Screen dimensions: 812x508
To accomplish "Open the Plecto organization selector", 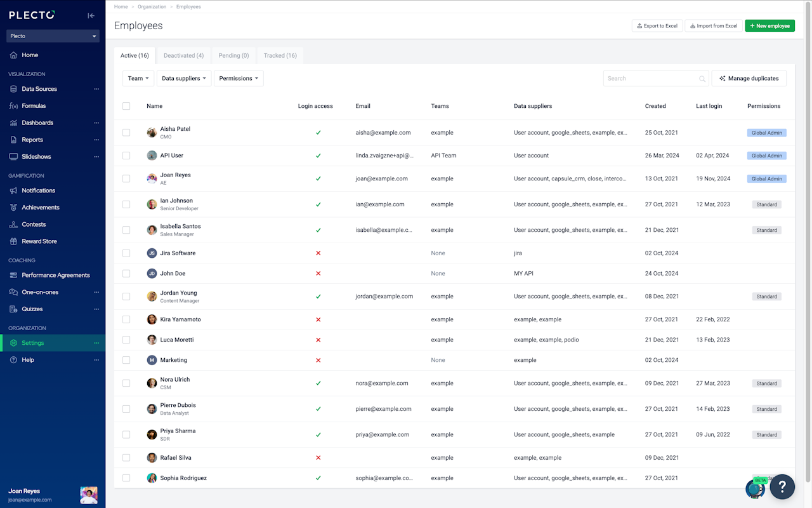I will pyautogui.click(x=53, y=36).
